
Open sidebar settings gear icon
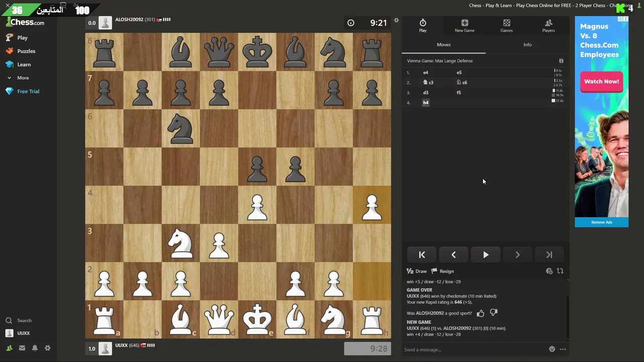click(47, 348)
